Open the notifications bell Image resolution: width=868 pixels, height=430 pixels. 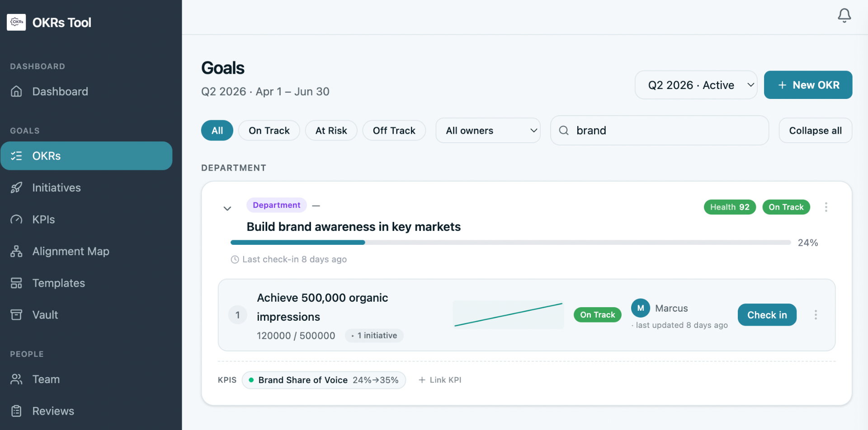click(x=844, y=15)
